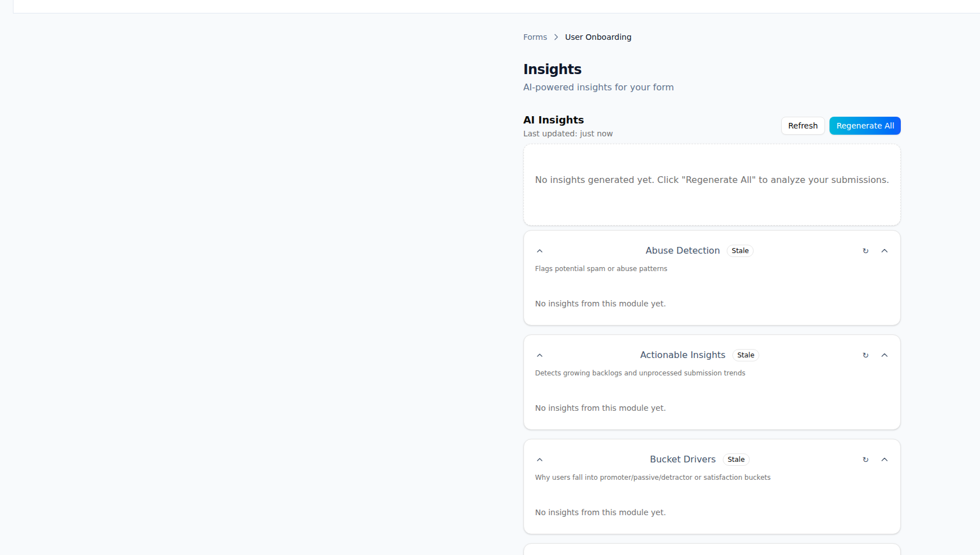980x555 pixels.
Task: Regenerate the Actionable Insights module via its refresh icon
Action: pos(865,355)
